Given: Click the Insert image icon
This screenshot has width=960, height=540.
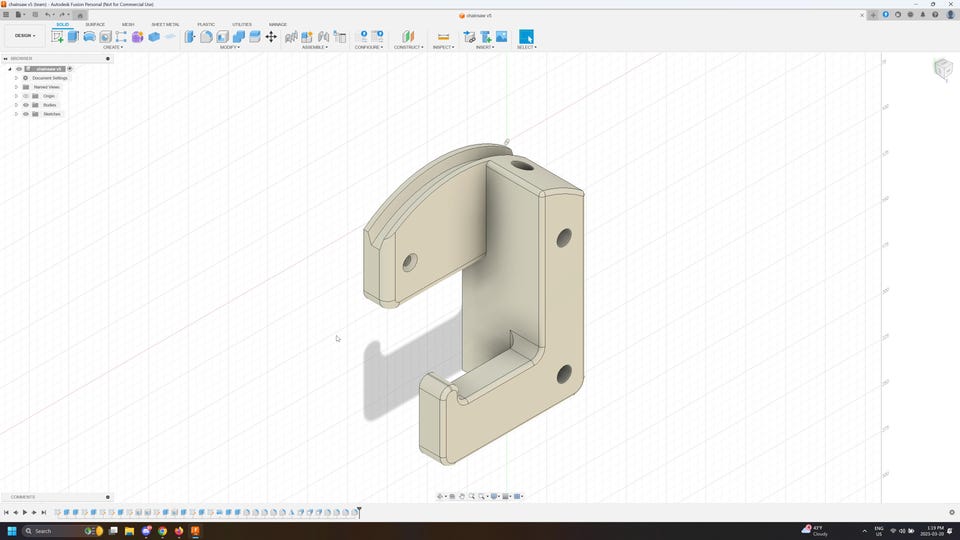Looking at the screenshot, I should coord(501,37).
